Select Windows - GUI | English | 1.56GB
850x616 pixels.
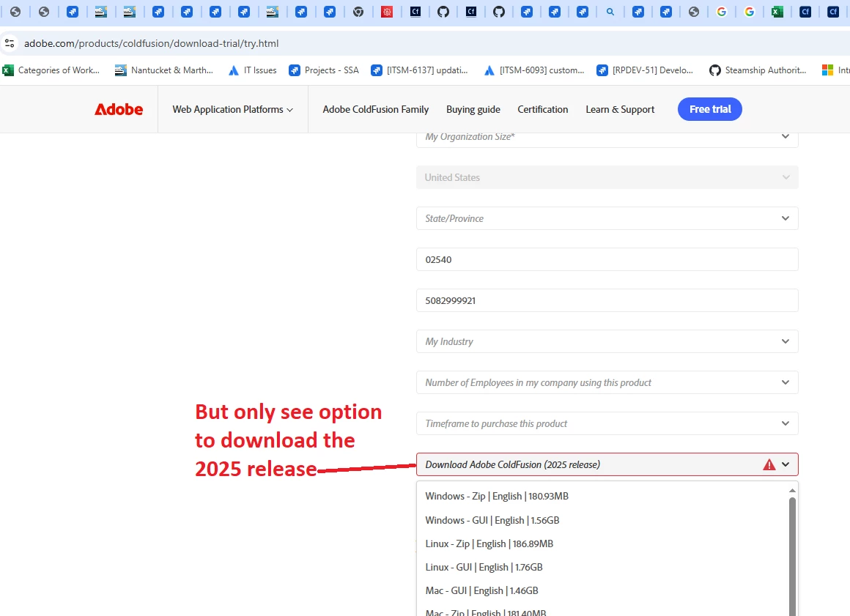click(x=603, y=520)
